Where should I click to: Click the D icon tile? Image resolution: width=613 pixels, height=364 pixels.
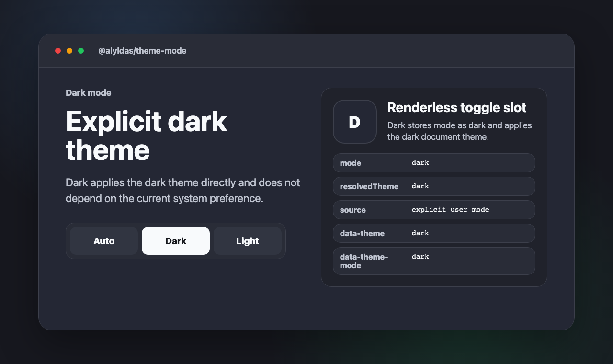coord(355,122)
